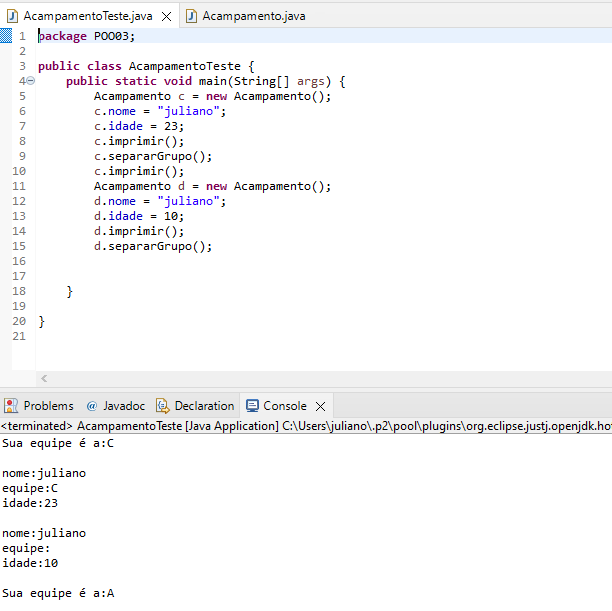Close the AcampamentoTeste.java tab

coord(167,16)
